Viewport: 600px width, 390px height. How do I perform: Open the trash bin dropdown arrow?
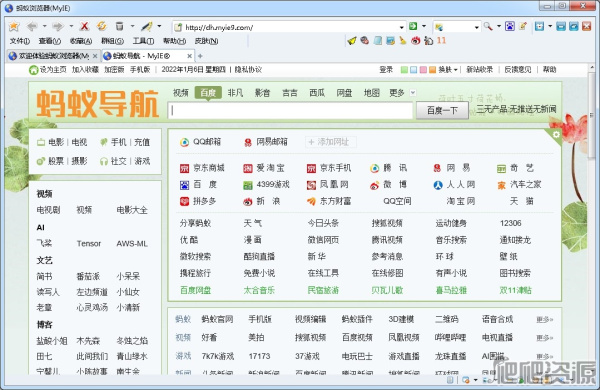[x=132, y=26]
